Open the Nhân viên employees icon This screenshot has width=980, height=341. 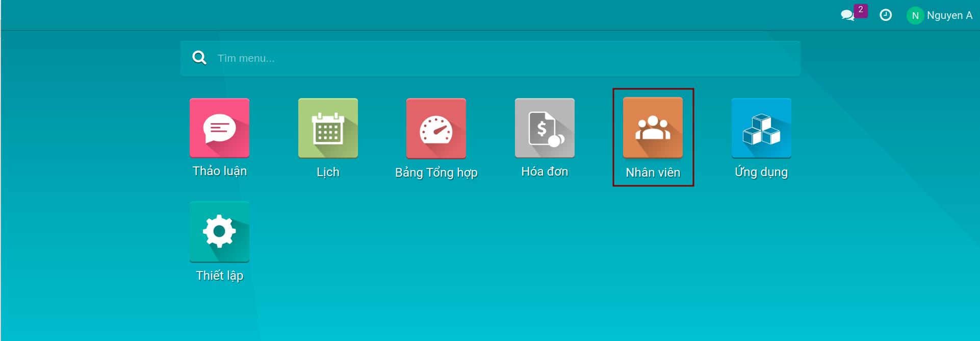click(x=653, y=128)
